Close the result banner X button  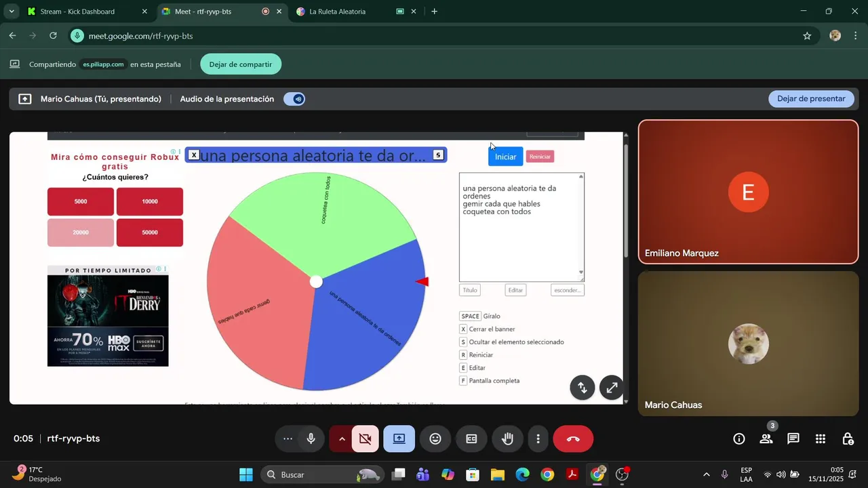click(x=194, y=155)
